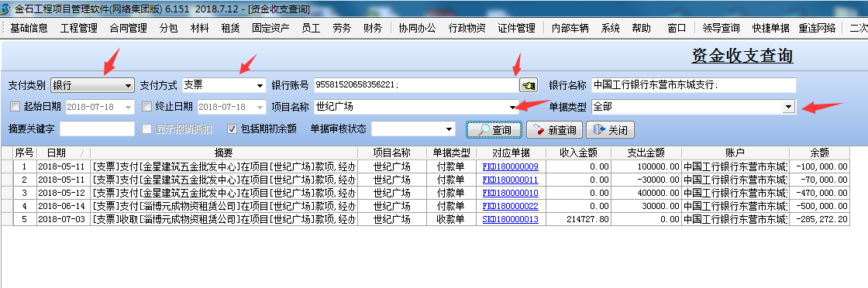Click the 账户 column header
The width and height of the screenshot is (868, 288).
[735, 153]
